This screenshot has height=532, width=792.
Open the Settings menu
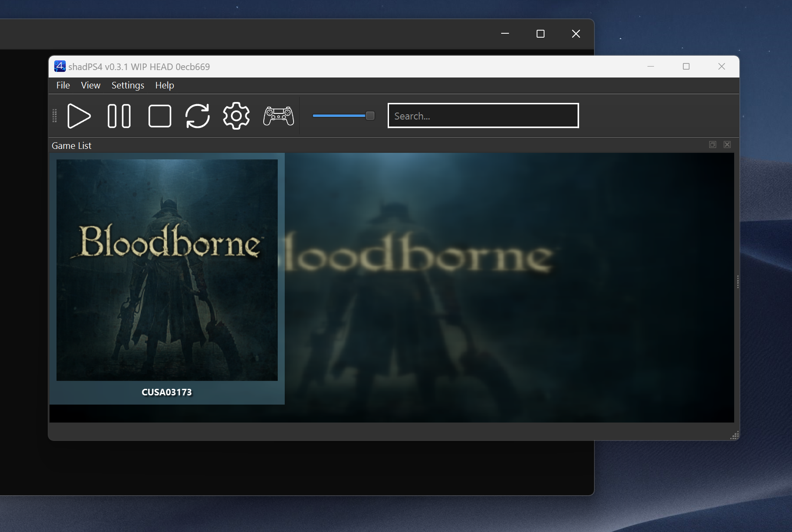point(128,85)
